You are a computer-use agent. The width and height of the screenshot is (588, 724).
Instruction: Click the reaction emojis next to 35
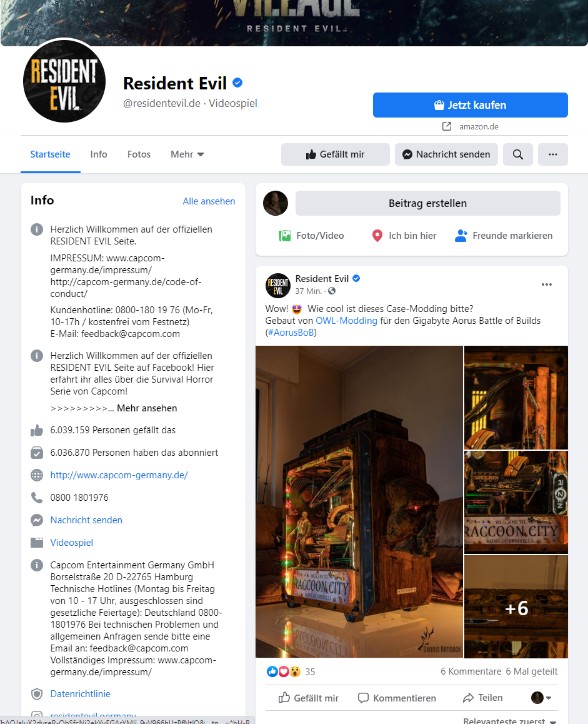(284, 671)
